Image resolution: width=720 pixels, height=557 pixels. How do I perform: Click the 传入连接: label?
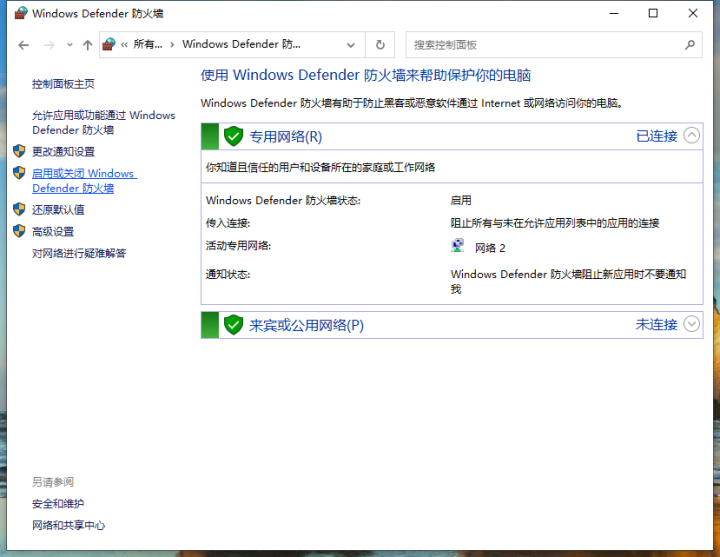(x=228, y=223)
